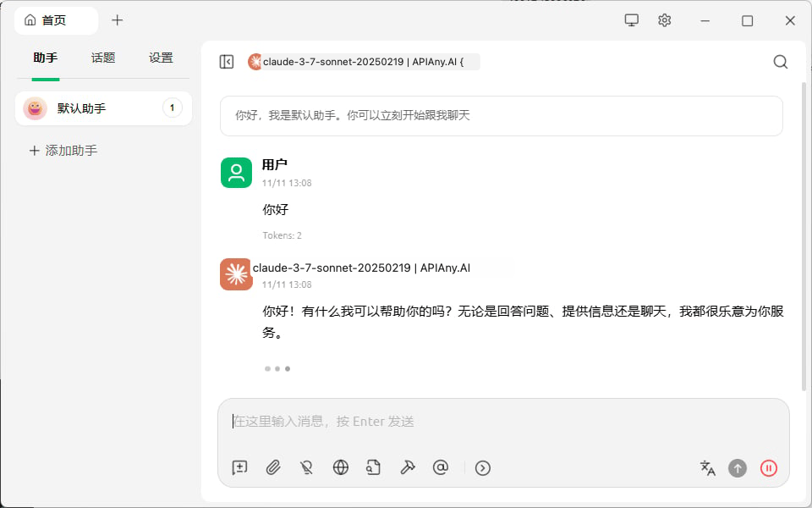
Task: Click the Tokens: 2 label
Action: pos(283,235)
